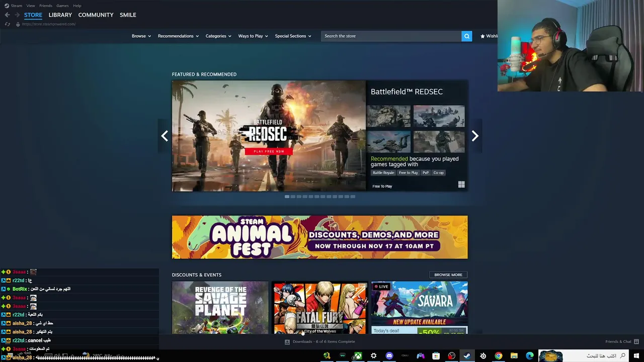The image size is (644, 362).
Task: Select the last featured carousel page dot
Action: coord(353,197)
